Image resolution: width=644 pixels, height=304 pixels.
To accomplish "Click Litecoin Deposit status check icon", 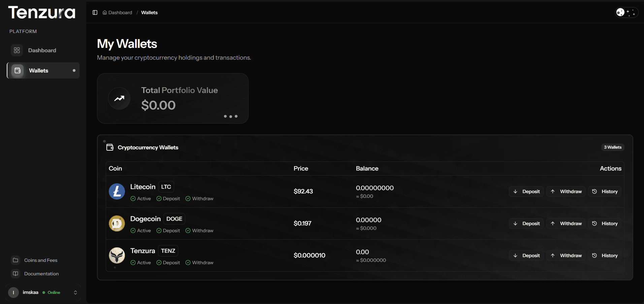I will (159, 199).
